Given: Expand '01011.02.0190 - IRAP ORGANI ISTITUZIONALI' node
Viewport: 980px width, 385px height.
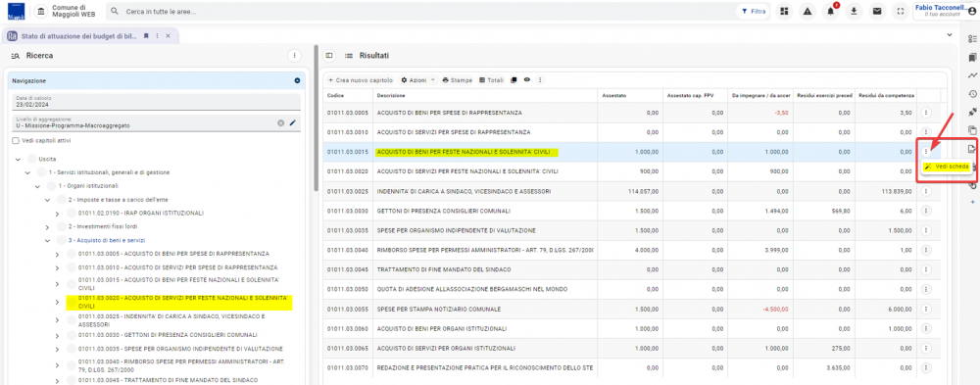Looking at the screenshot, I should tap(58, 214).
